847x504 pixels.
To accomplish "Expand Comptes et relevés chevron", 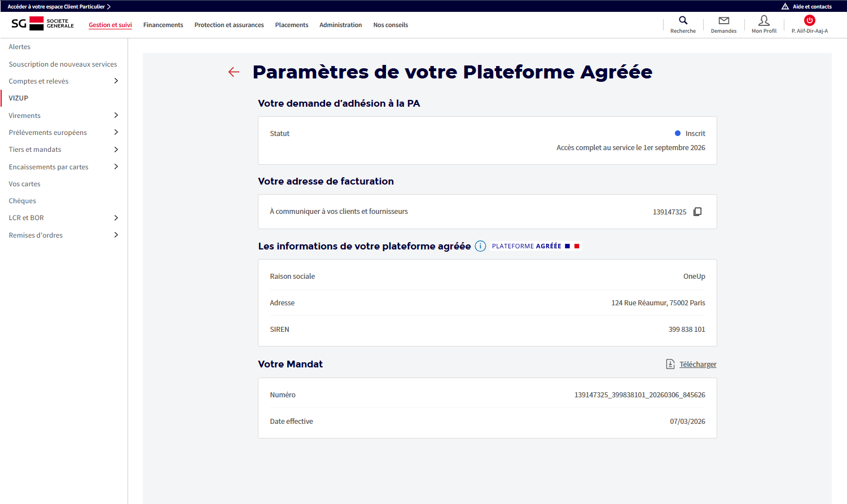I will coord(116,81).
